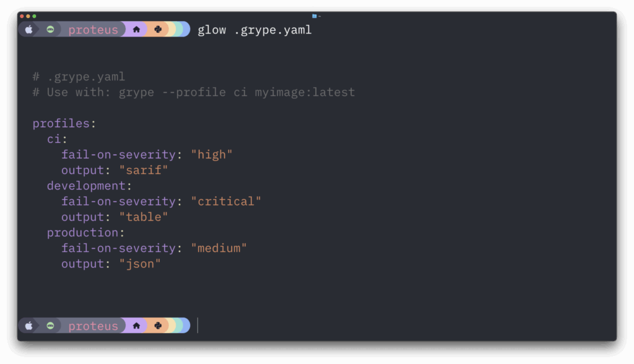Click the green maximize window button
Screen dimensions: 634x364
click(x=35, y=16)
